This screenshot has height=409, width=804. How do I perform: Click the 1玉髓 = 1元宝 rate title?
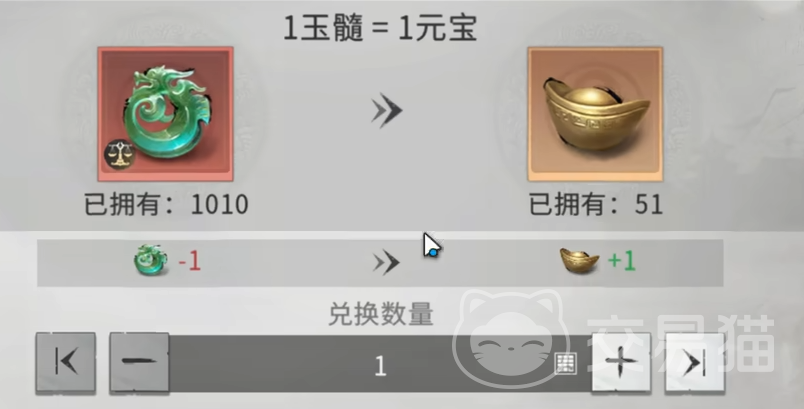pyautogui.click(x=380, y=28)
